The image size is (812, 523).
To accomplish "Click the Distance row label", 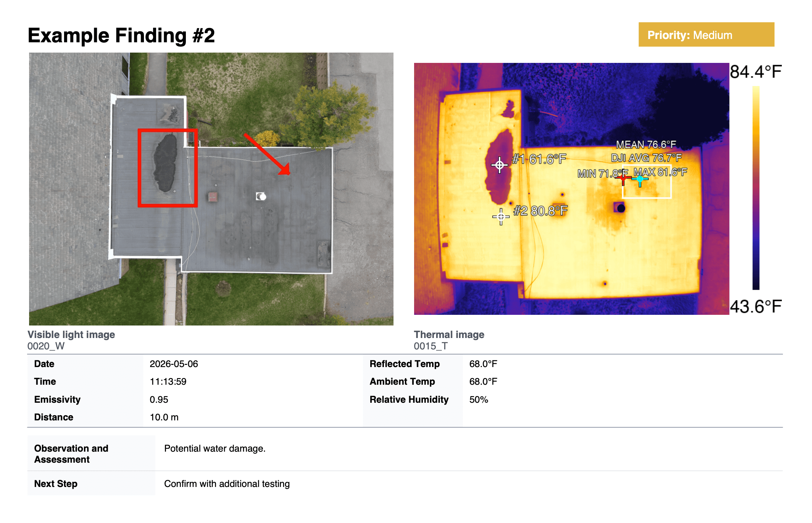I will 54,417.
